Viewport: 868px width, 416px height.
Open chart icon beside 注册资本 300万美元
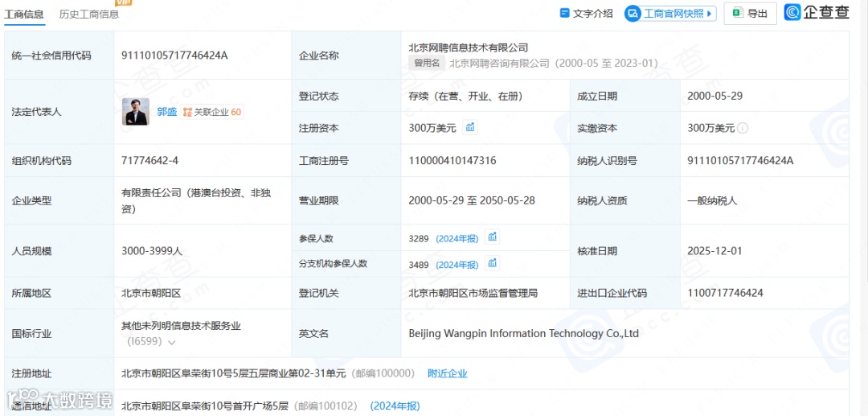click(470, 127)
